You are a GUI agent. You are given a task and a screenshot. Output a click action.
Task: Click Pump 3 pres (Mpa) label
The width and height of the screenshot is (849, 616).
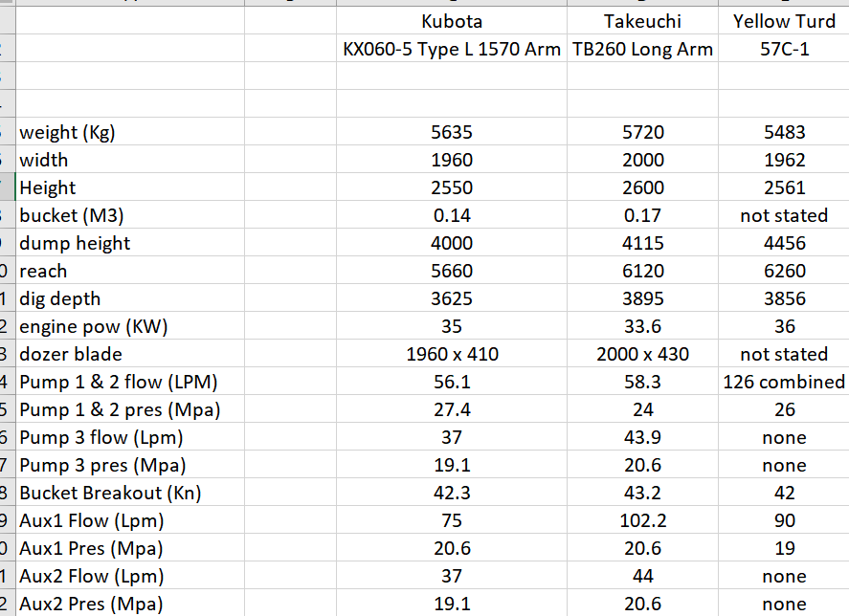130,465
